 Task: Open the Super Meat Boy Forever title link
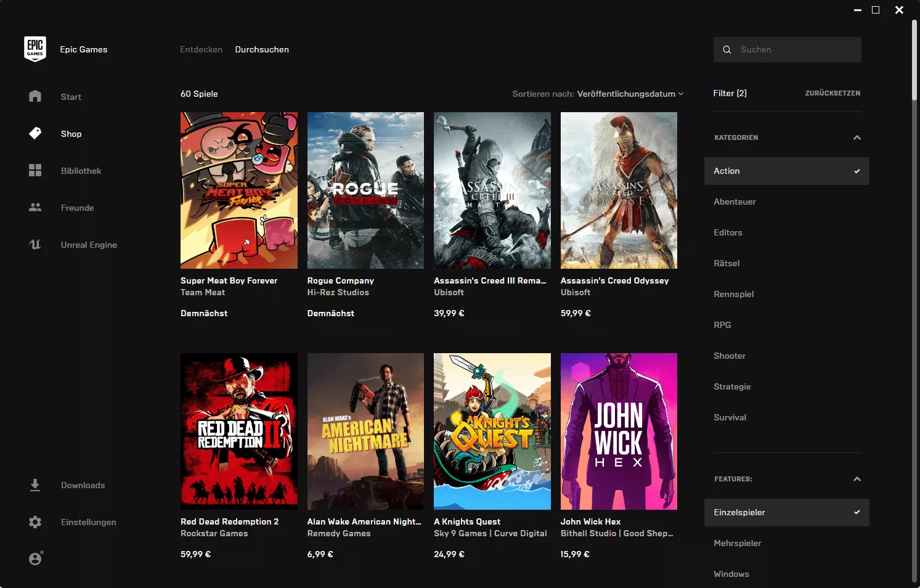click(229, 280)
